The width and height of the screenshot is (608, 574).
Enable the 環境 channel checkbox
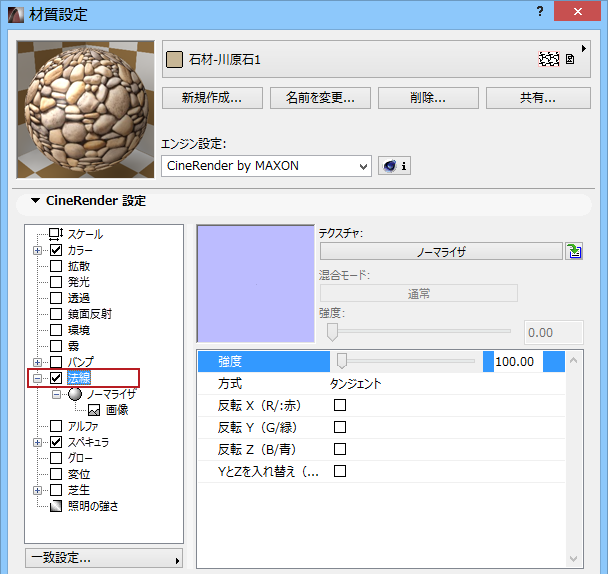pos(56,330)
